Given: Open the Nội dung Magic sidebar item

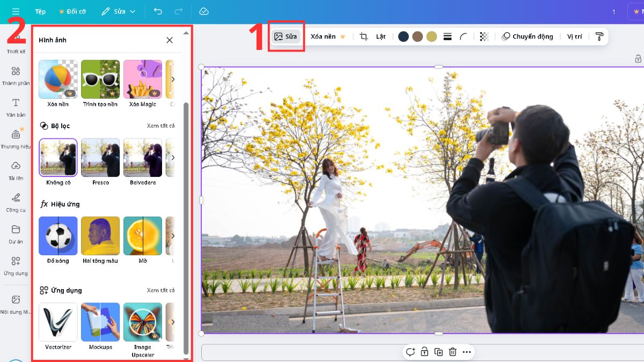Looking at the screenshot, I should click(16, 304).
